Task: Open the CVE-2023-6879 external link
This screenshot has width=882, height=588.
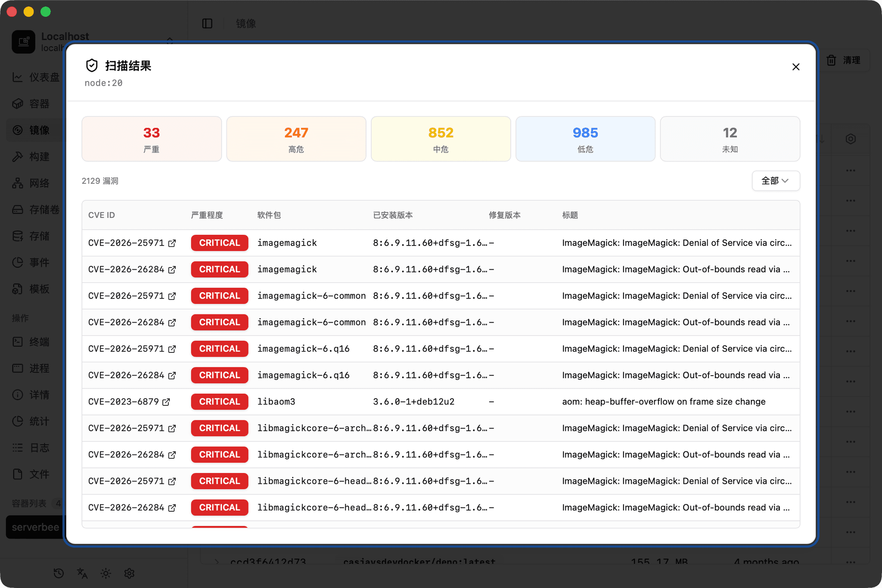Action: (166, 401)
